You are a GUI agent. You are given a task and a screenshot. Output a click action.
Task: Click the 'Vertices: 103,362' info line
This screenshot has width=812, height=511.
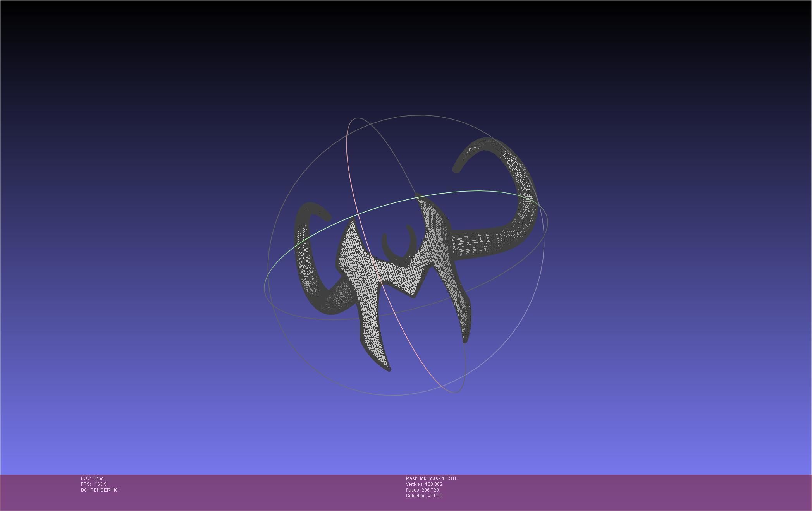(424, 484)
